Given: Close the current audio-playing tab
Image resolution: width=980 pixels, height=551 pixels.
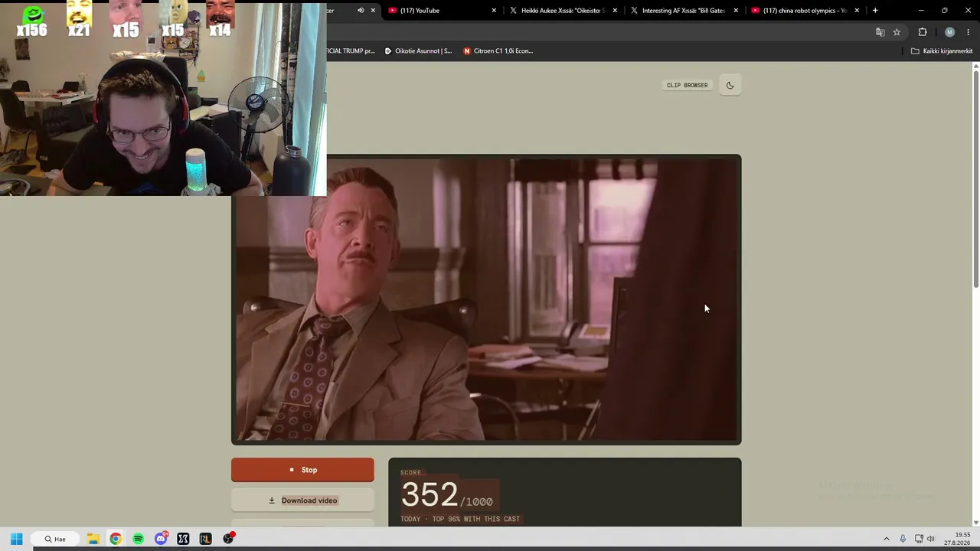Looking at the screenshot, I should 373,11.
